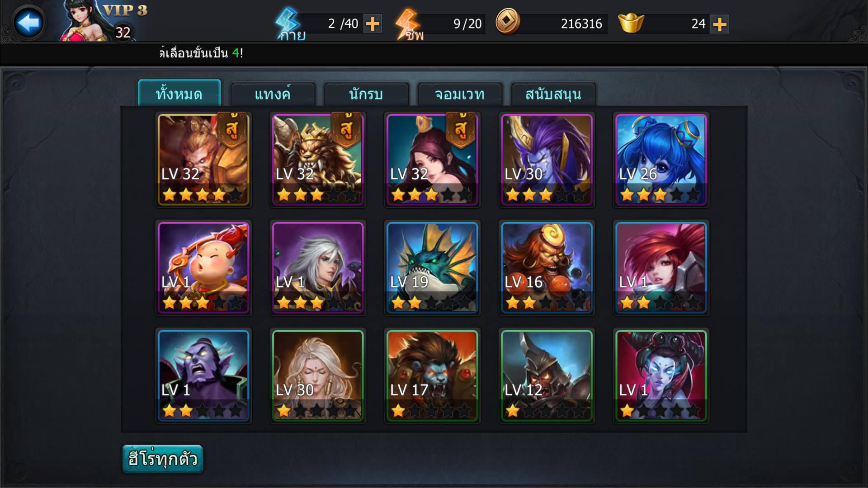Select the LV 32 monkey king hero card
This screenshot has height=488, width=868.
click(203, 160)
